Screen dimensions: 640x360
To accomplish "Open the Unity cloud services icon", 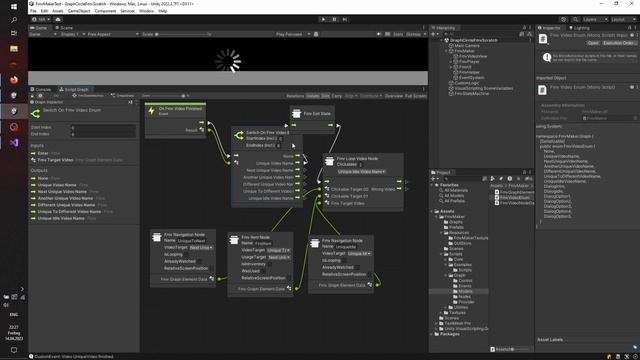I will (x=58, y=19).
